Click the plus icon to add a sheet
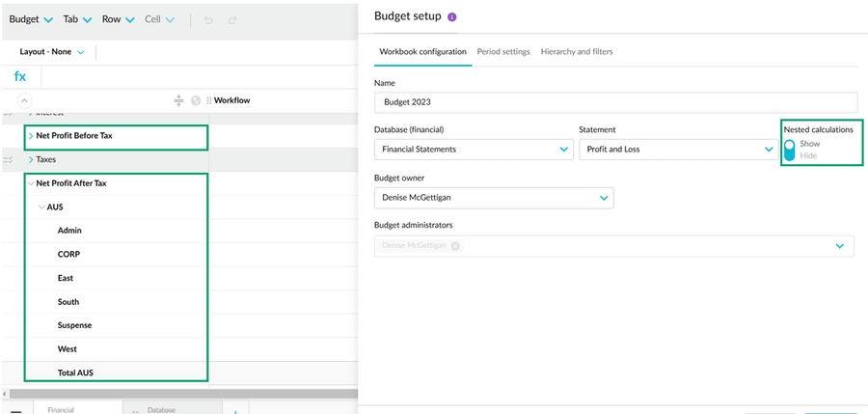Image resolution: width=868 pixels, height=414 pixels. tap(236, 410)
